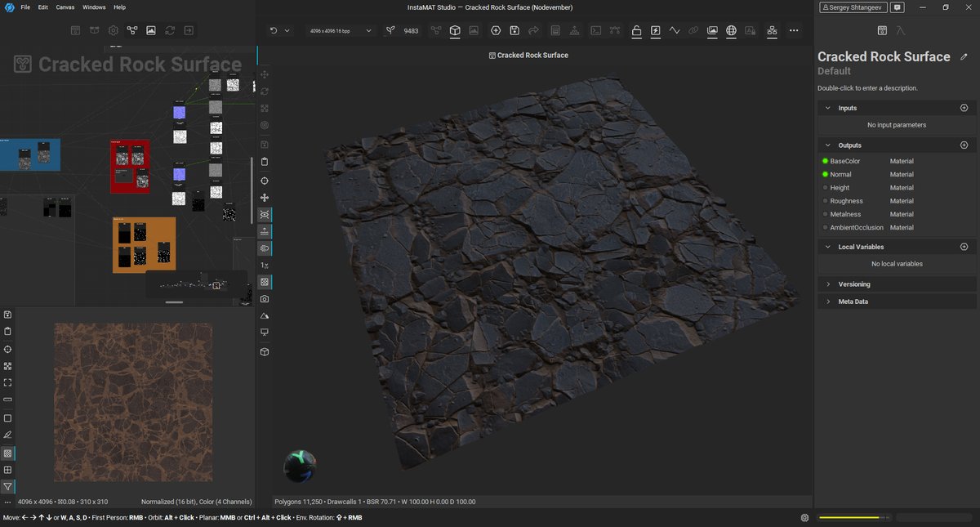980x527 pixels.
Task: Click the pencil edit icon beside material title
Action: tap(964, 56)
